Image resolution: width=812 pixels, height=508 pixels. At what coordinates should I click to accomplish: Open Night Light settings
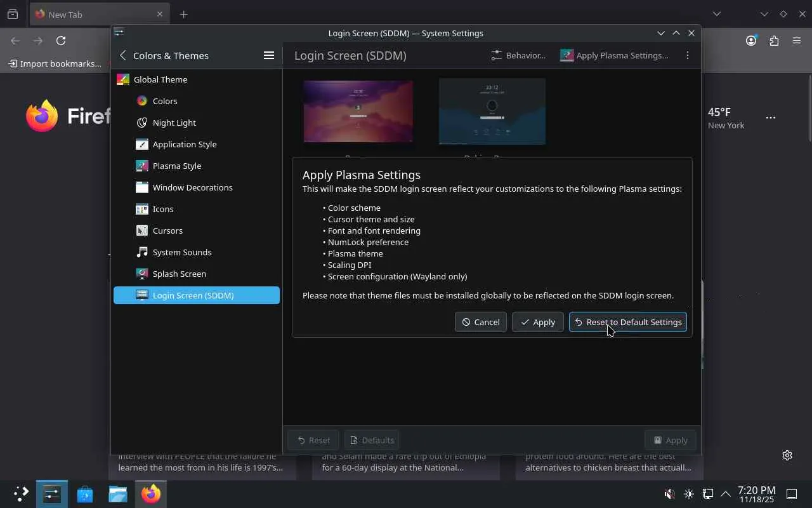(x=197, y=123)
